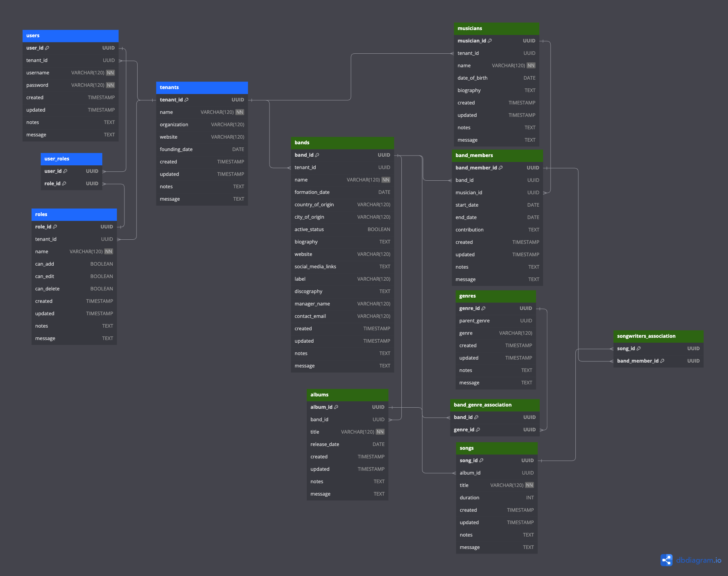Select the band_genre_association table header
The image size is (728, 576).
(494, 405)
